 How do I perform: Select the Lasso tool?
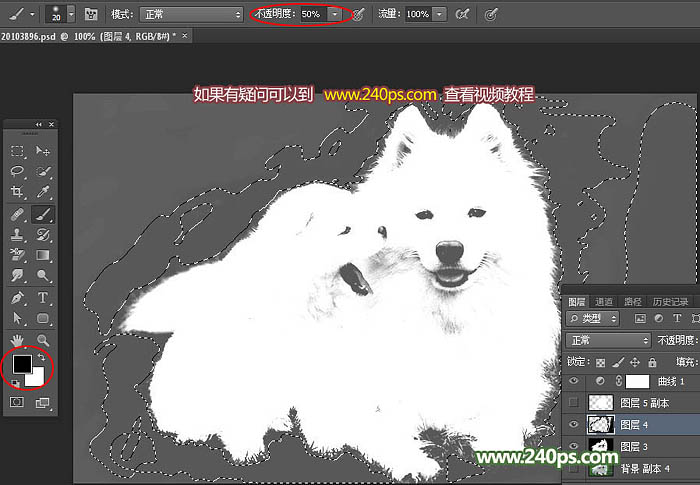pyautogui.click(x=18, y=171)
